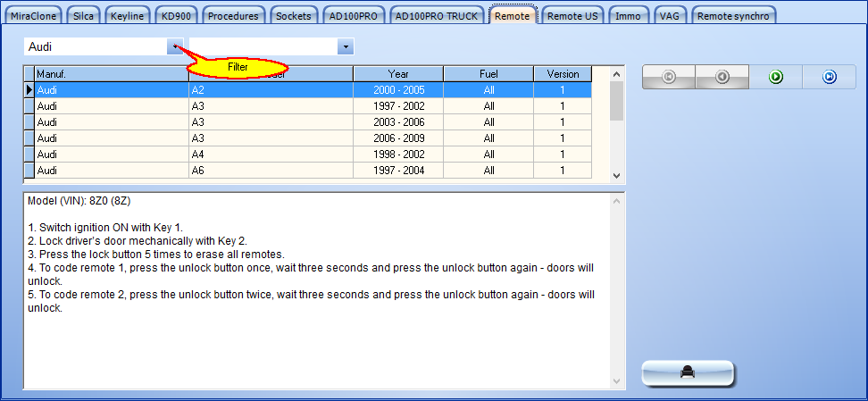Viewport: 868px width, 401px height.
Task: Click step '1. Switch ignition ON with Key 1.'
Action: pos(105,228)
